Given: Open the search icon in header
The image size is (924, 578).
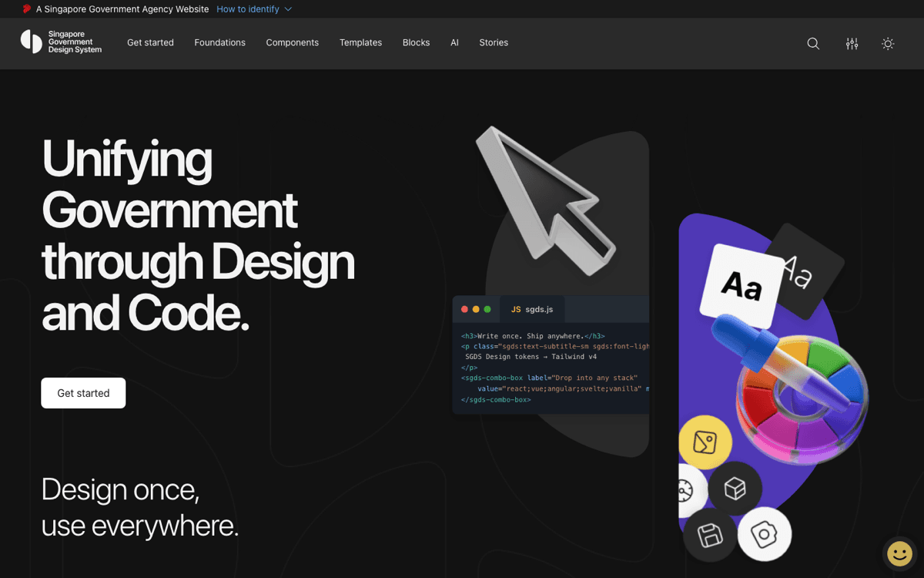Looking at the screenshot, I should point(813,44).
